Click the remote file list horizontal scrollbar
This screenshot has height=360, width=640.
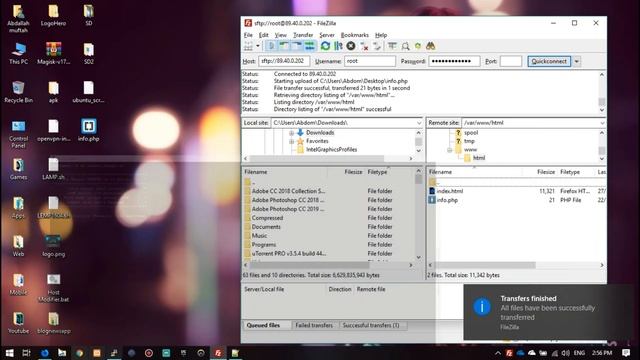pos(515,265)
